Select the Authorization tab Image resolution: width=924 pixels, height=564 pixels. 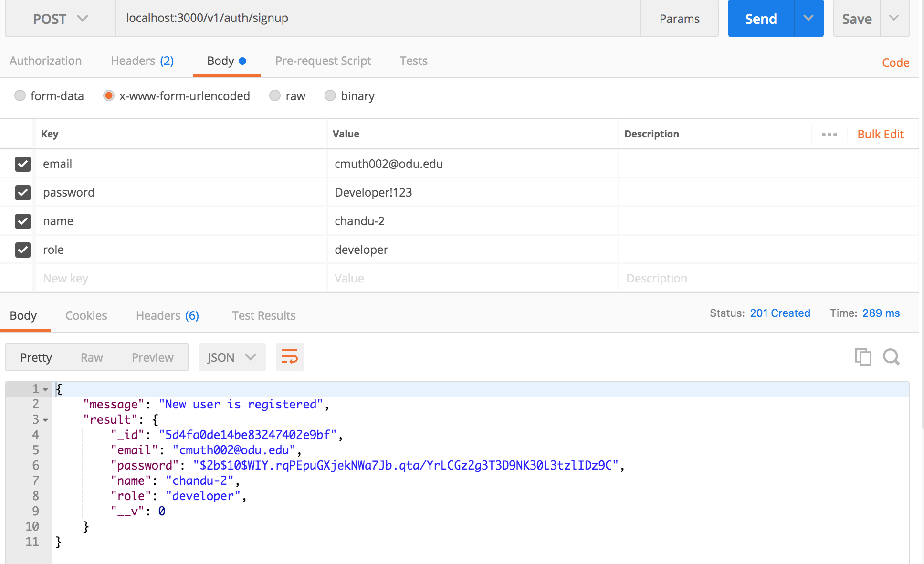point(46,61)
